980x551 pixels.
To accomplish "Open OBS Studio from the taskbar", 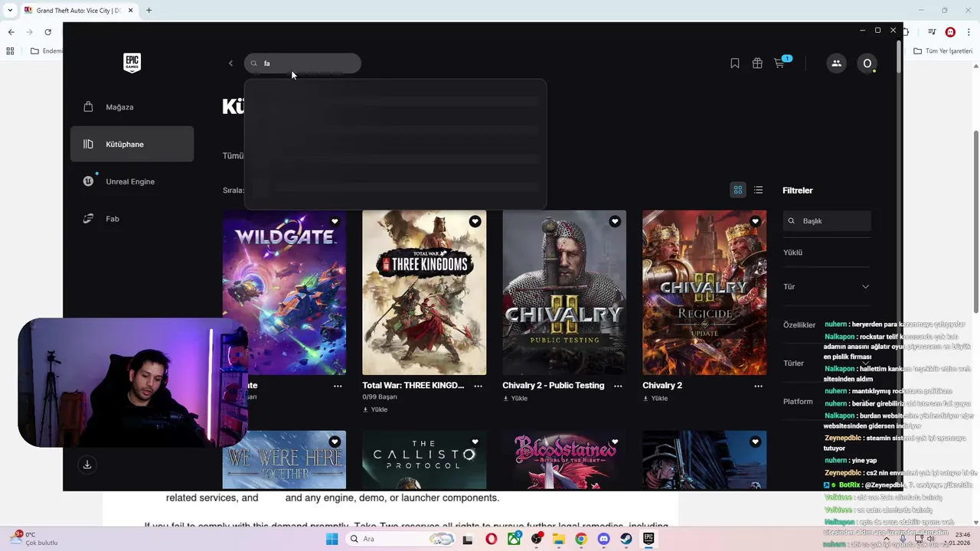I will pos(536,539).
